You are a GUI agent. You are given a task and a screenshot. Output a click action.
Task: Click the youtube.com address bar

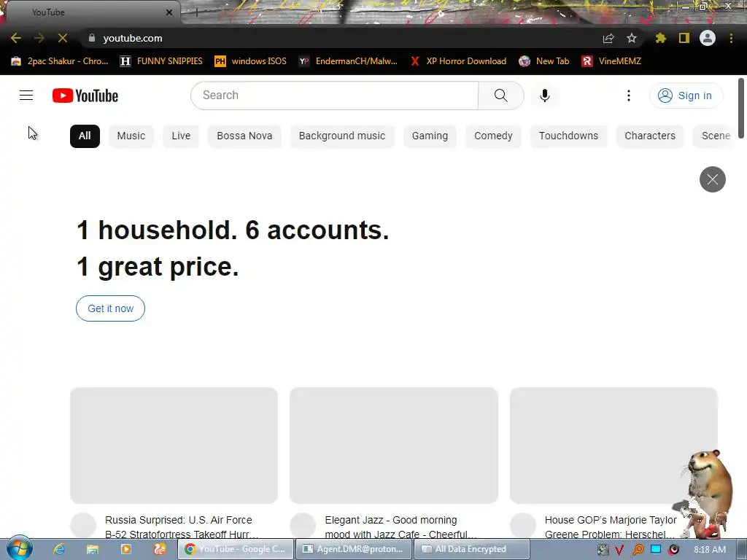pos(333,38)
